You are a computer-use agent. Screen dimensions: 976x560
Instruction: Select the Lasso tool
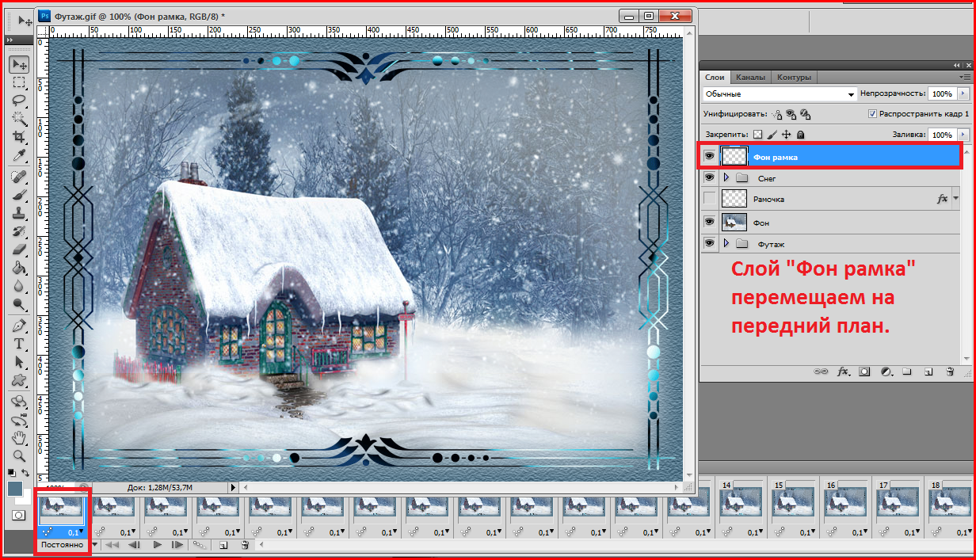pos(19,101)
